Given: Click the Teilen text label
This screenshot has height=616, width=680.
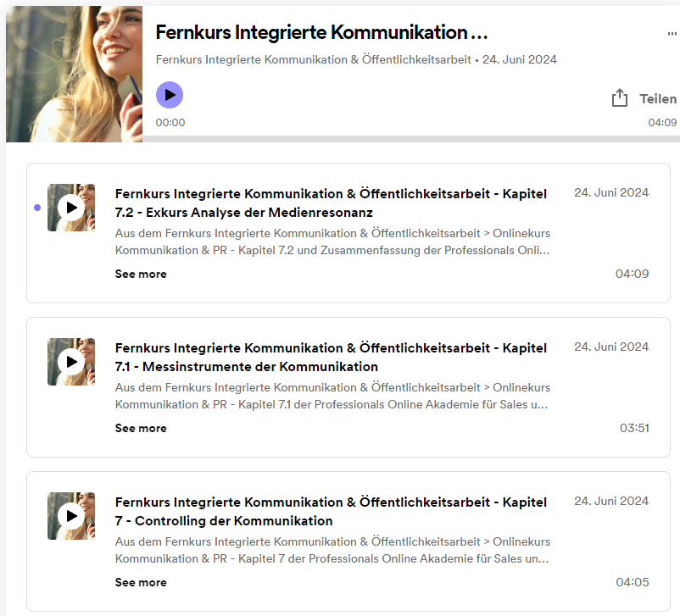Looking at the screenshot, I should pos(656,98).
